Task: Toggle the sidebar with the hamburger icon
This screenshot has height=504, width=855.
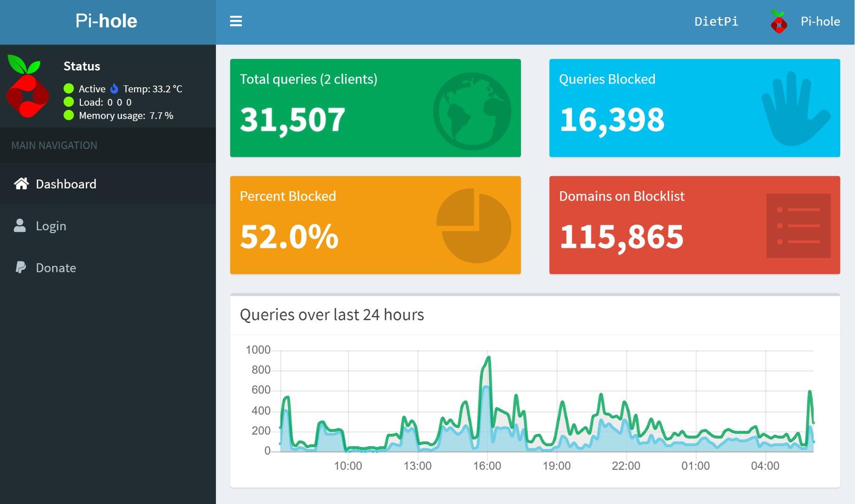Action: [236, 21]
